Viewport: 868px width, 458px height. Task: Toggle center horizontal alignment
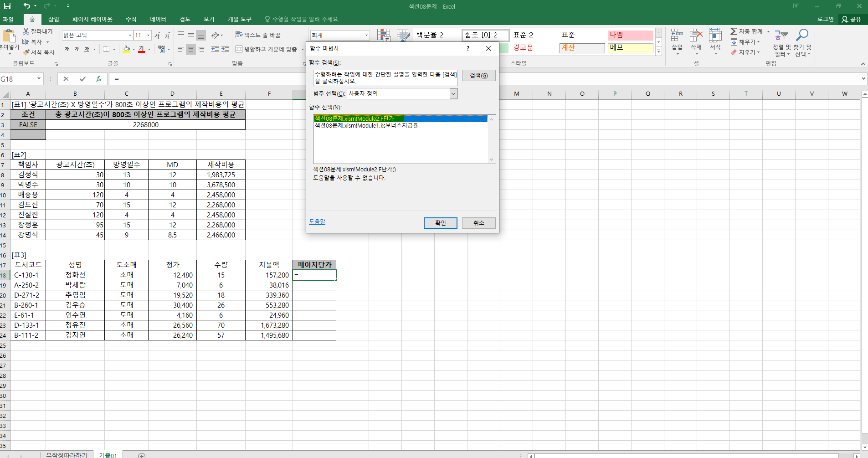click(x=191, y=49)
